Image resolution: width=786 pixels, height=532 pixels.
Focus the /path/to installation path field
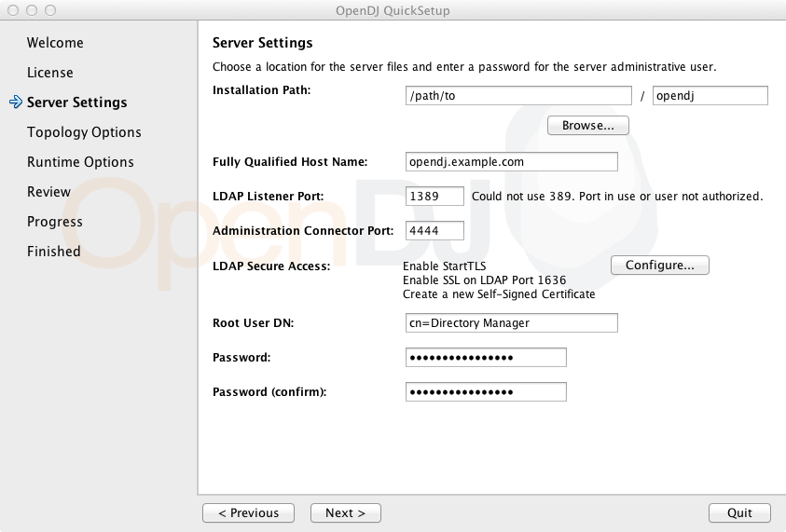[518, 96]
